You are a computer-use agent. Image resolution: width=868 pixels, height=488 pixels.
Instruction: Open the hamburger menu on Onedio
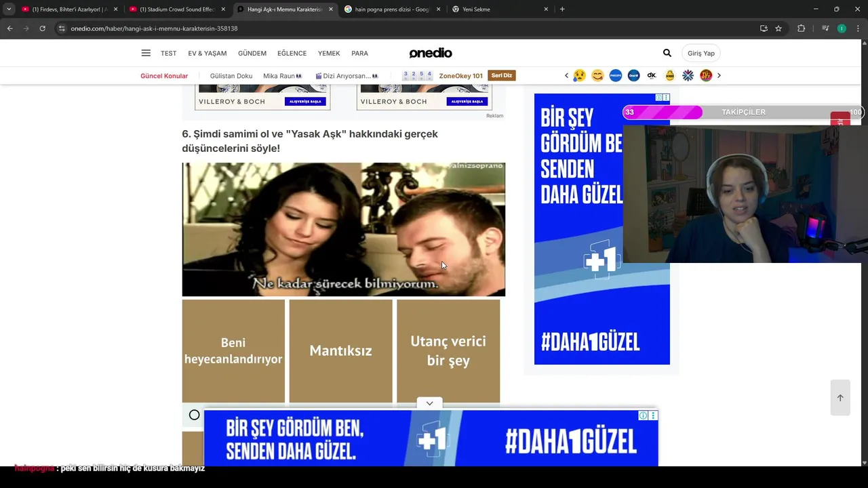click(x=146, y=53)
